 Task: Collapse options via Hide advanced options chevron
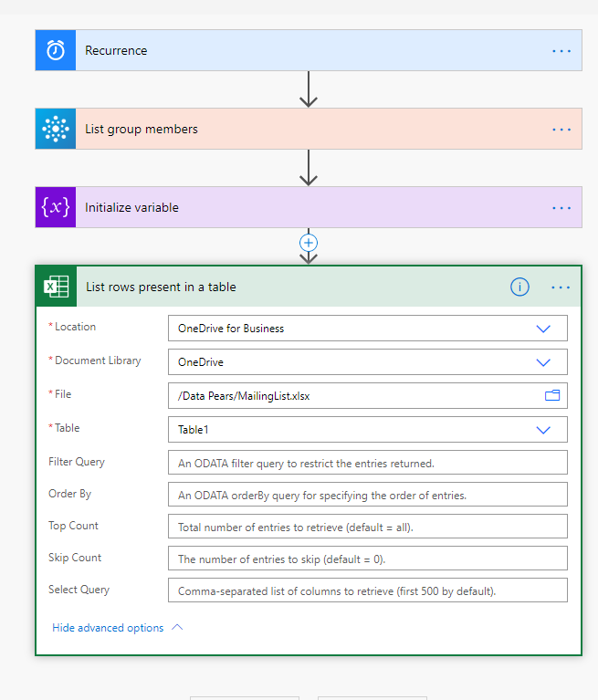[177, 627]
